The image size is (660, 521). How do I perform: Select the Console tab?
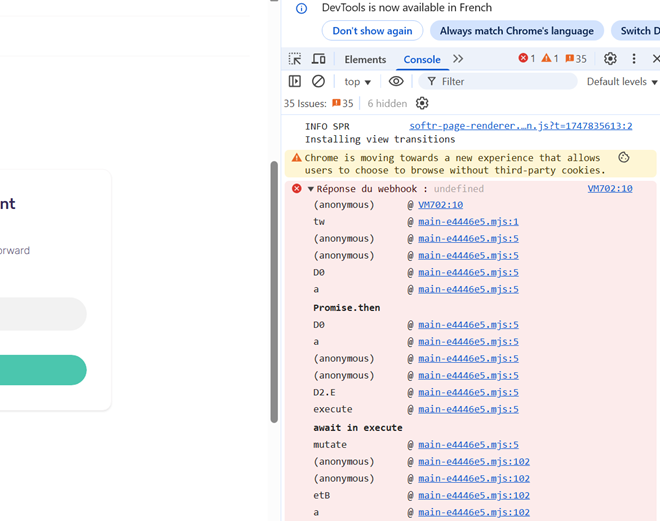pos(422,59)
